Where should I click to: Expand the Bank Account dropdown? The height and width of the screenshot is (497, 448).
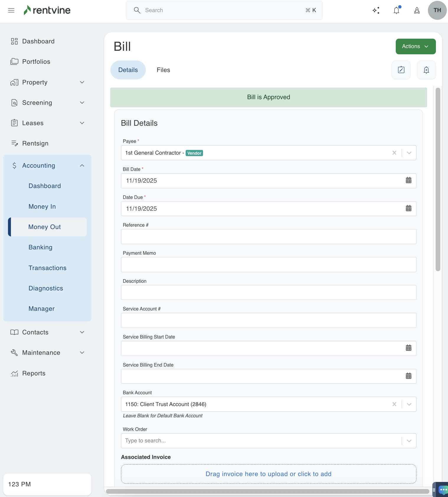coord(409,404)
